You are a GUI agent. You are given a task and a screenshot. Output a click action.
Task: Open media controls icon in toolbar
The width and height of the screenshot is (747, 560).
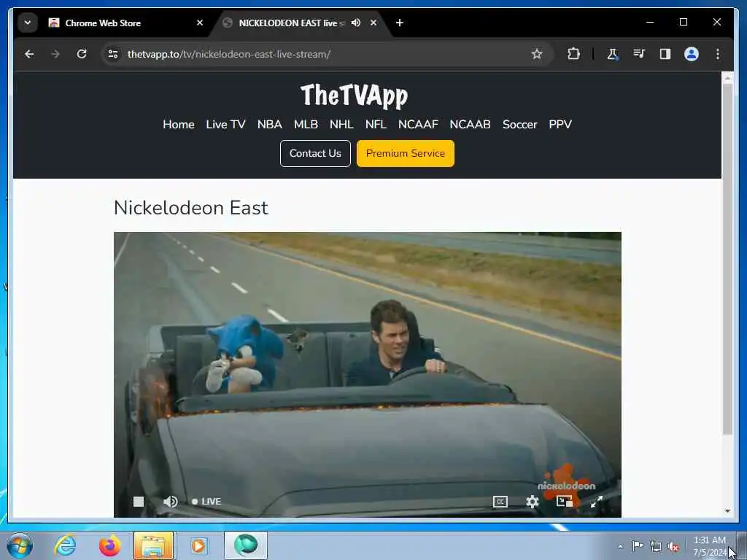pos(639,54)
